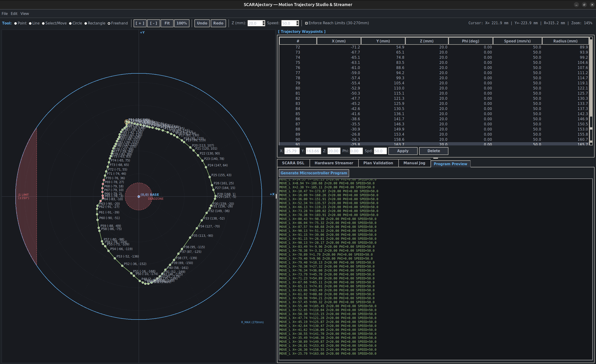Viewport: 596px width, 364px height.
Task: Select the Point tool radio button
Action: pos(20,23)
